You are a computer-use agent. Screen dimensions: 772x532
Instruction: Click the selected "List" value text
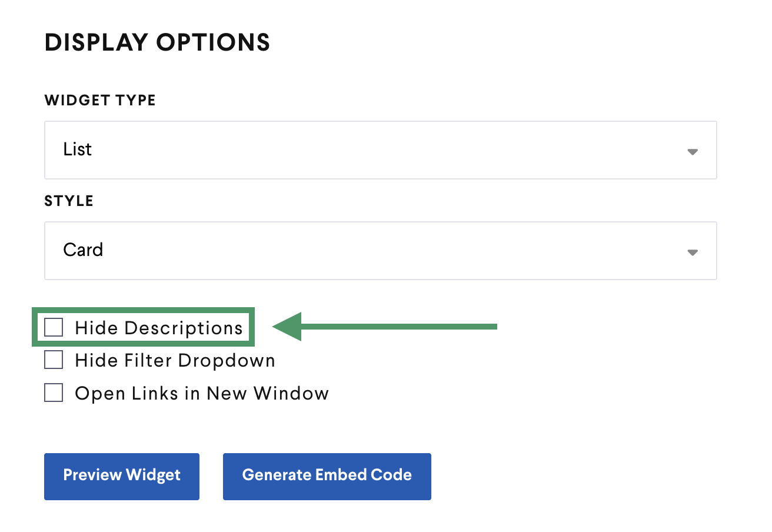click(x=78, y=149)
